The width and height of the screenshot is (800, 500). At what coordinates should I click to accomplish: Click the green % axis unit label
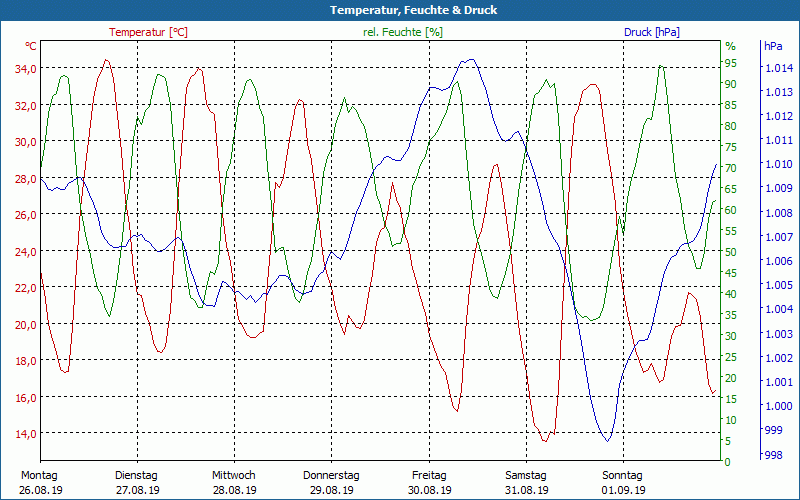click(730, 46)
